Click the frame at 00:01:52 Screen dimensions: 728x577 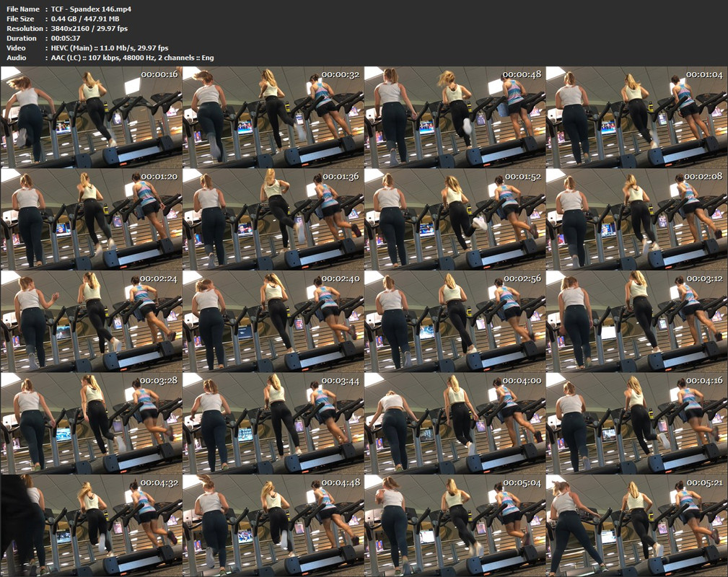pyautogui.click(x=455, y=219)
